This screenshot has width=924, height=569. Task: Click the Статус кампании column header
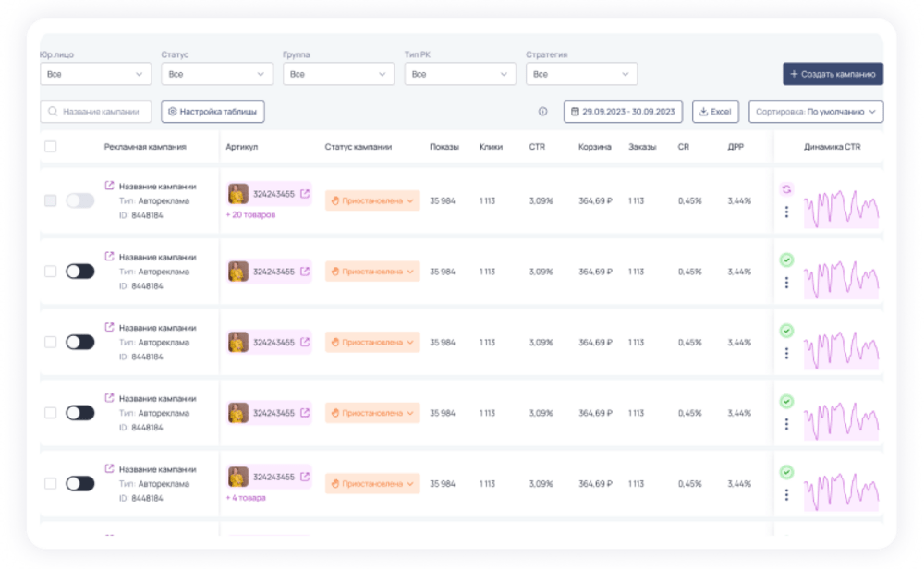pos(359,147)
